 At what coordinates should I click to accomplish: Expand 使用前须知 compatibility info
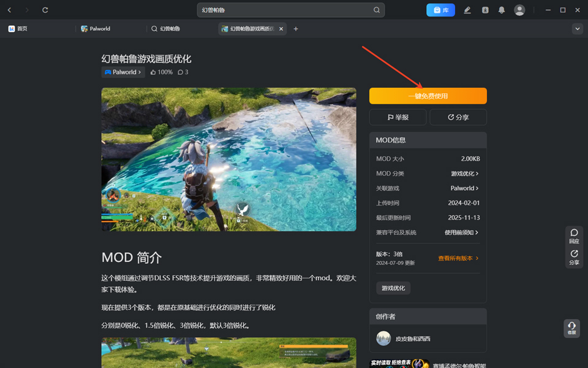click(x=462, y=232)
